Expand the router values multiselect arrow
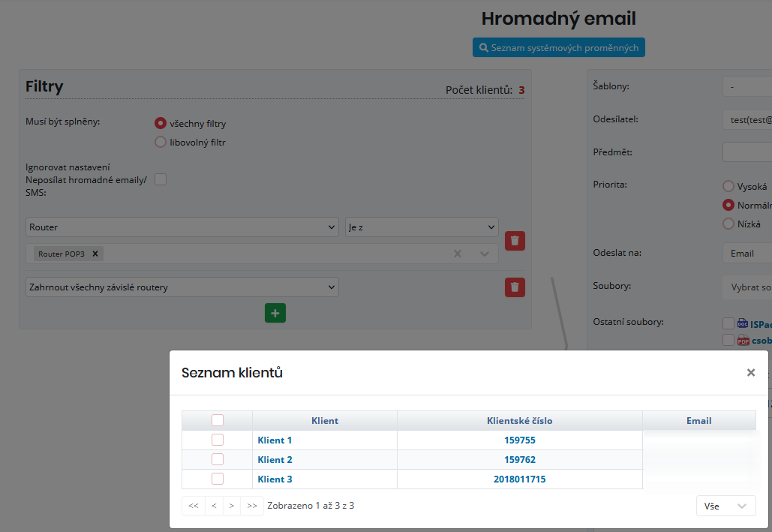 click(485, 254)
